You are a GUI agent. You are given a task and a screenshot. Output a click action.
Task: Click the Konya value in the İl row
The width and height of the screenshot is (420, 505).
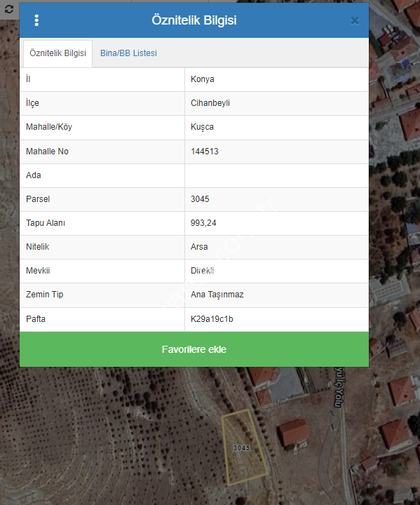coord(202,79)
